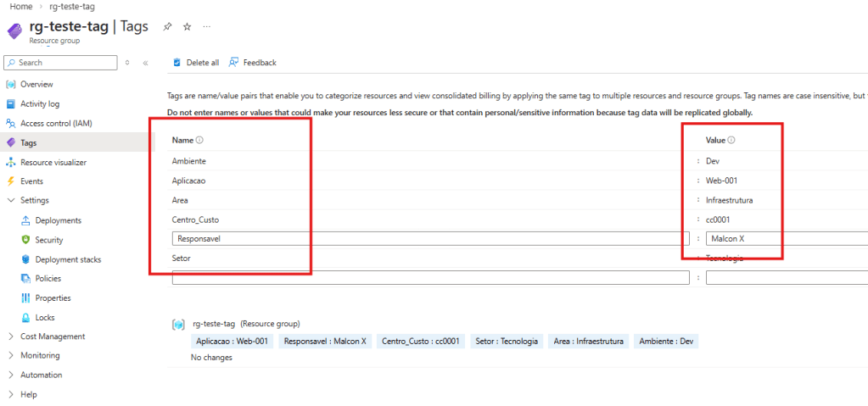Go to Access control (IAM)
The image size is (868, 406).
coord(56,124)
